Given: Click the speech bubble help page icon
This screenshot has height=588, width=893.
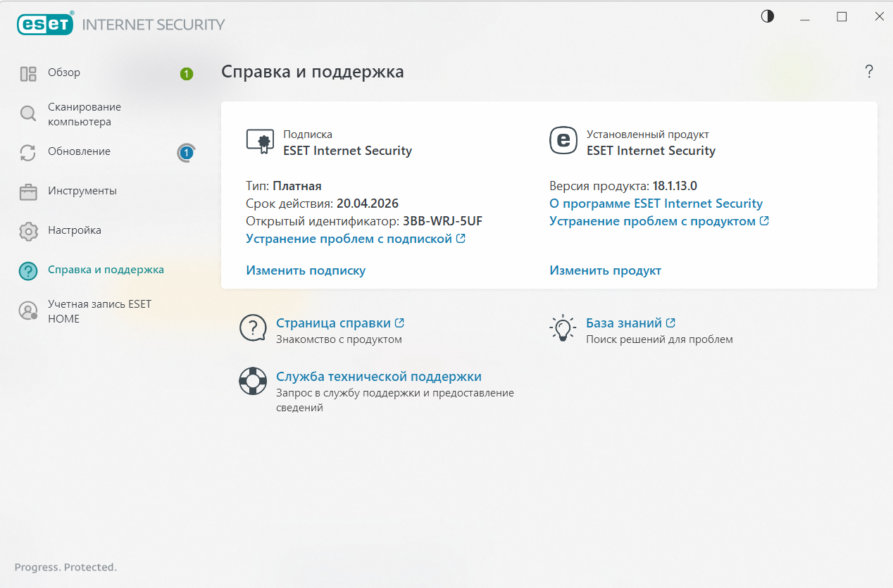Looking at the screenshot, I should (x=254, y=328).
